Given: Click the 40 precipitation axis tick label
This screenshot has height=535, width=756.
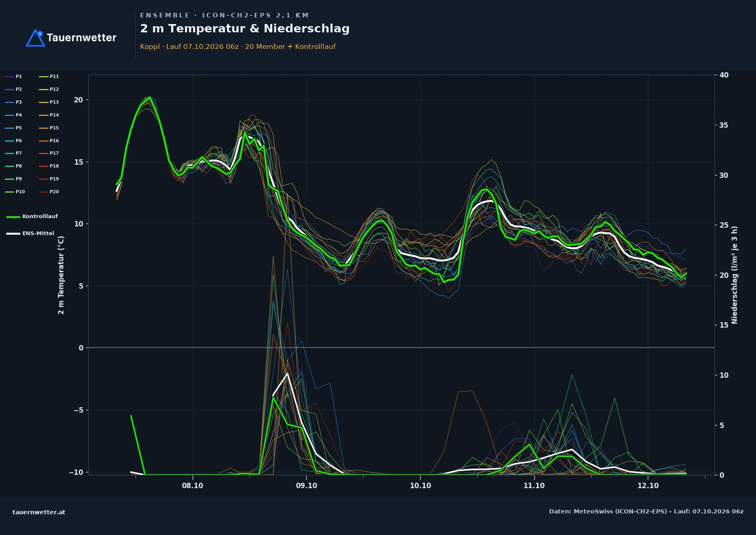Looking at the screenshot, I should coord(724,75).
